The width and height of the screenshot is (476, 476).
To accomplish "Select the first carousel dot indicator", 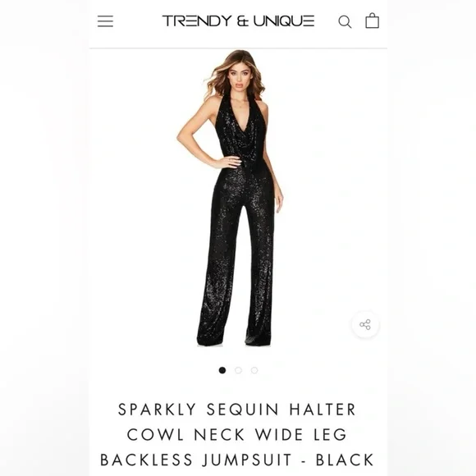I will pyautogui.click(x=222, y=370).
